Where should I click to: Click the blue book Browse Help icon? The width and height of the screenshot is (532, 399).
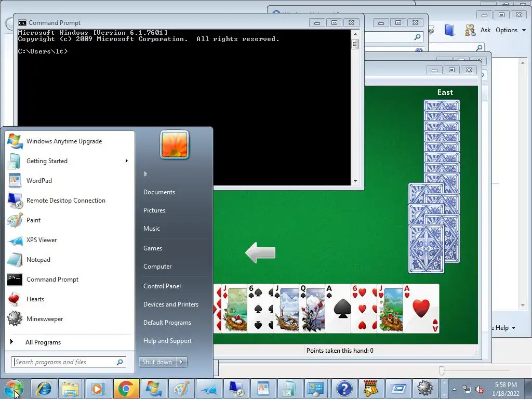point(449,30)
